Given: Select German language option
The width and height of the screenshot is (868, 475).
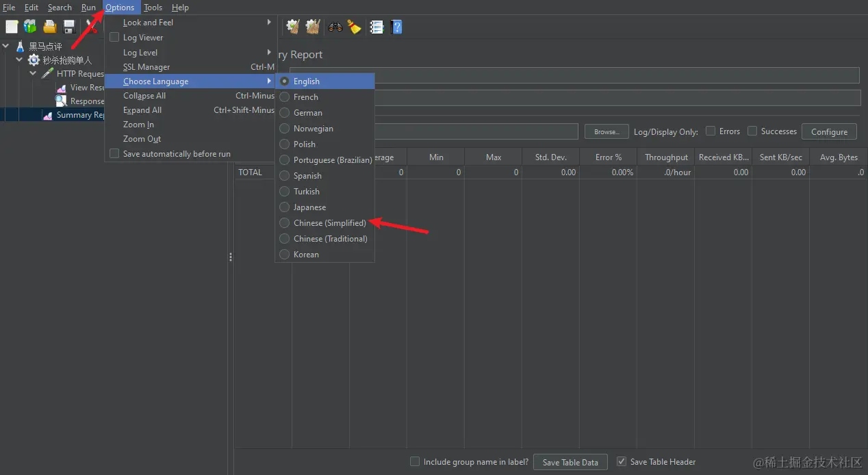Looking at the screenshot, I should 324,112.
